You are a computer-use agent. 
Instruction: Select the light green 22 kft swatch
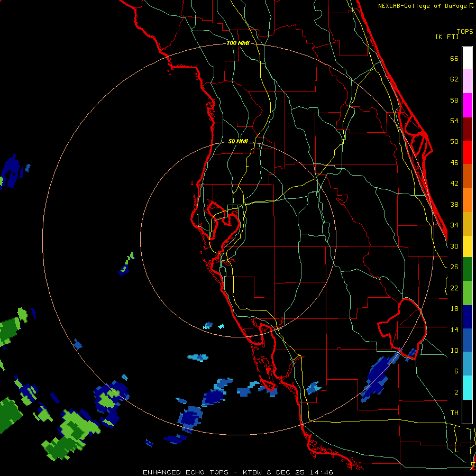pyautogui.click(x=467, y=293)
